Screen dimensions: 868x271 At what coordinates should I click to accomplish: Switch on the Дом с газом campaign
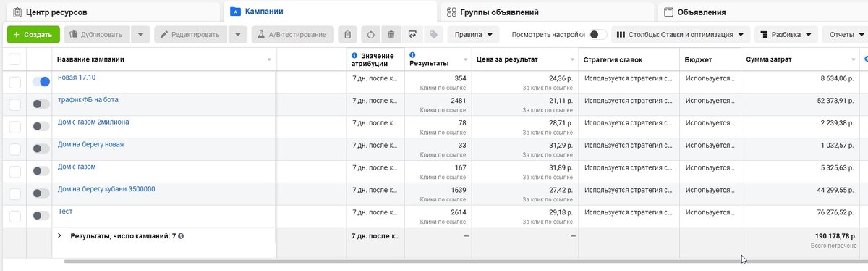tap(41, 171)
